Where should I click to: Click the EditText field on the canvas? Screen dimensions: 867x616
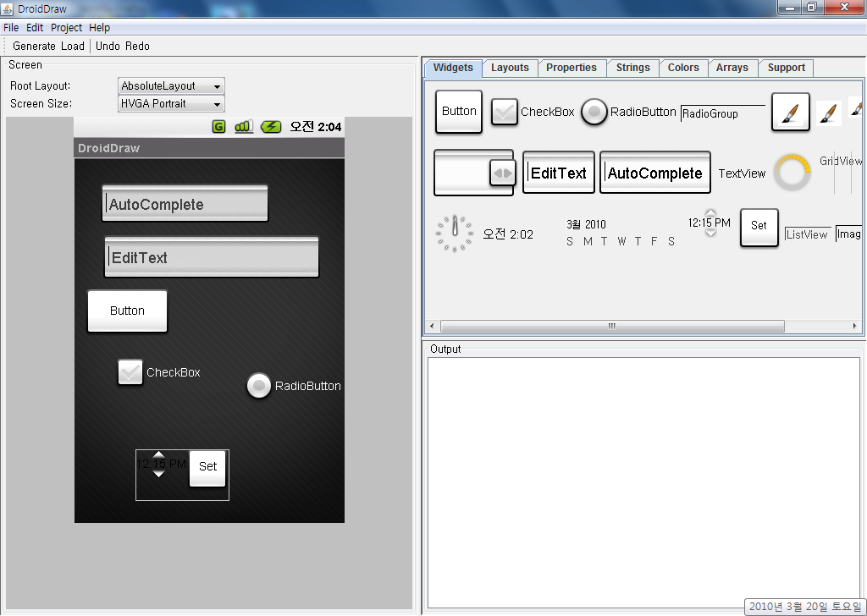pyautogui.click(x=211, y=257)
